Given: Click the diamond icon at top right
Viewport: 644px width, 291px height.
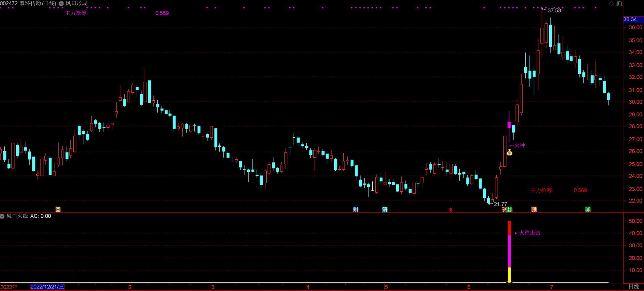Looking at the screenshot, I should [x=611, y=4].
